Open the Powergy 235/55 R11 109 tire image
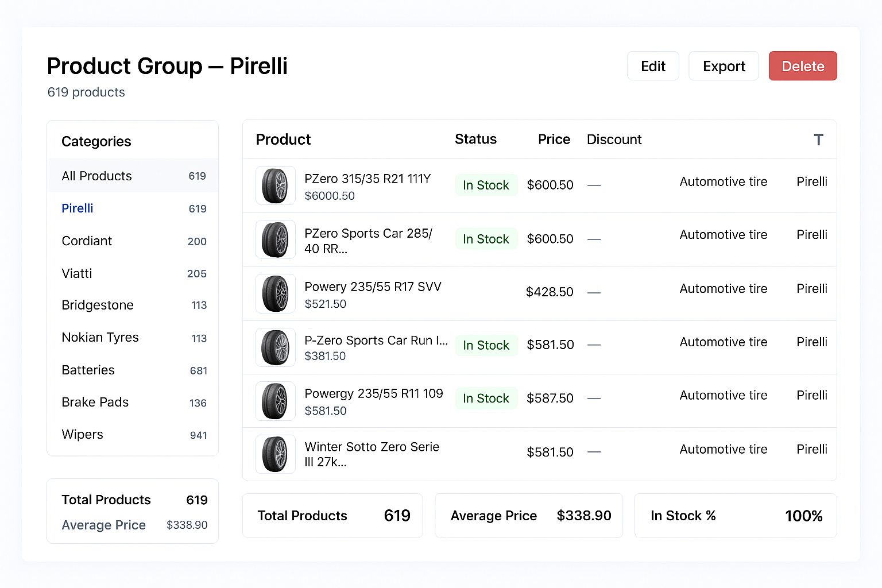Image resolution: width=882 pixels, height=588 pixels. (x=275, y=401)
